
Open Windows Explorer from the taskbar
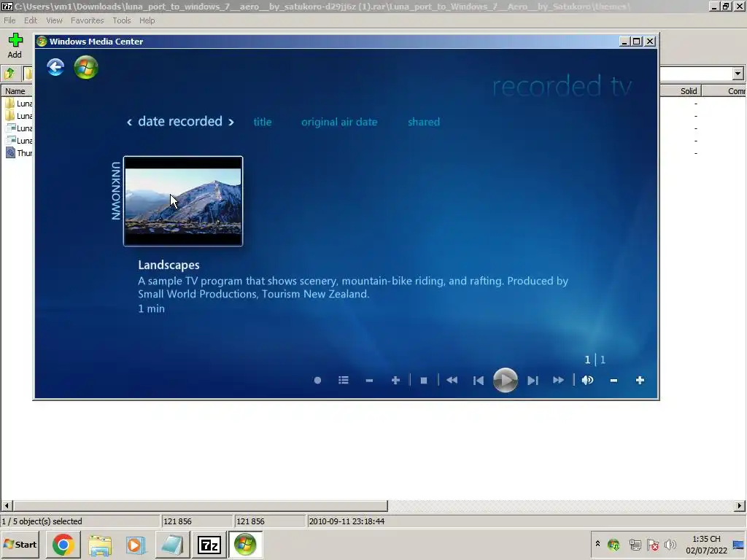coord(100,545)
